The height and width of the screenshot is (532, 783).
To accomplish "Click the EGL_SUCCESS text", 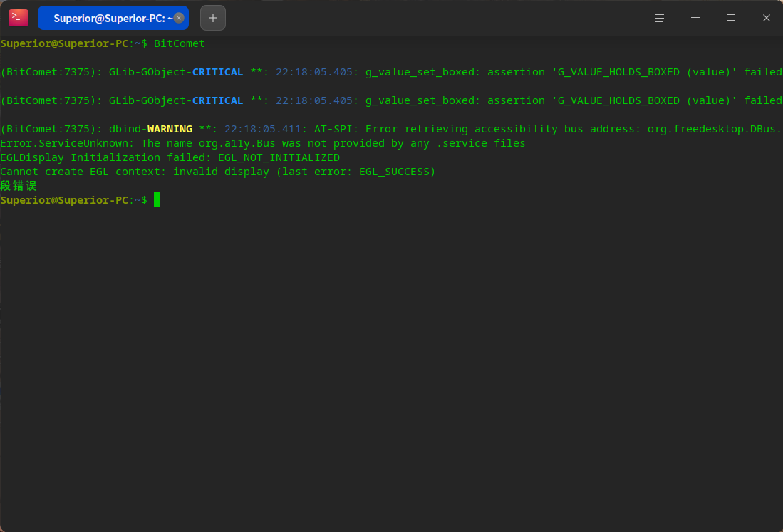I will [x=395, y=172].
